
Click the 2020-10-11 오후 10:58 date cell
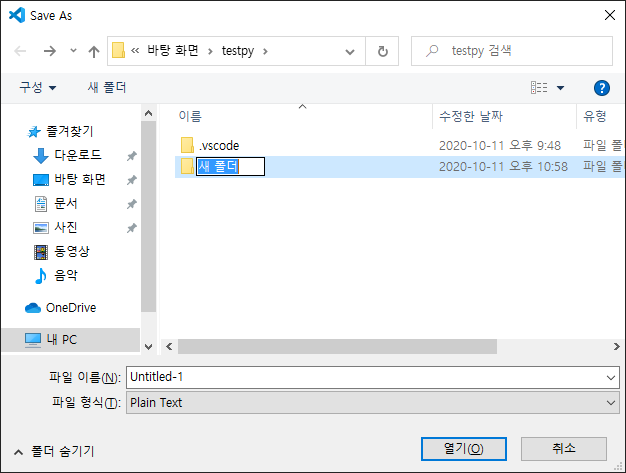tap(503, 166)
